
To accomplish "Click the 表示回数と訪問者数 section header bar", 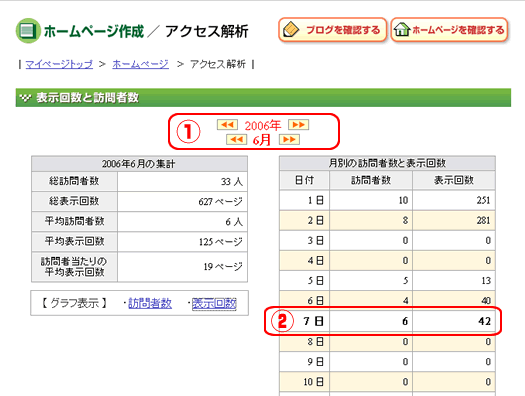I will click(263, 97).
